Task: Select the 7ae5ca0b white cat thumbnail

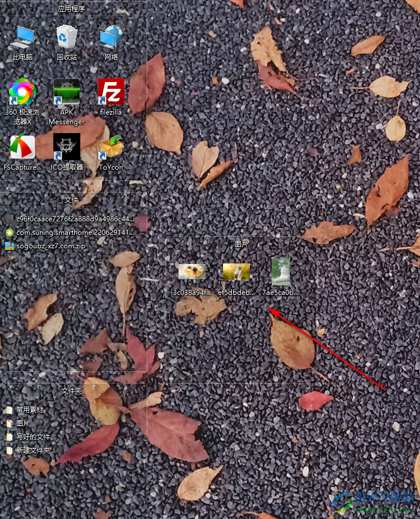Action: pos(281,272)
